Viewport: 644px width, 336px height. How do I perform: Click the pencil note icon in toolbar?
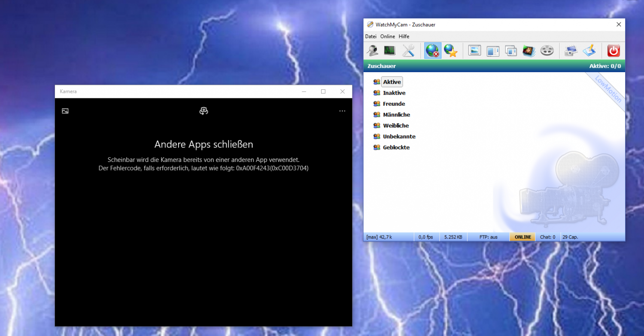[589, 51]
